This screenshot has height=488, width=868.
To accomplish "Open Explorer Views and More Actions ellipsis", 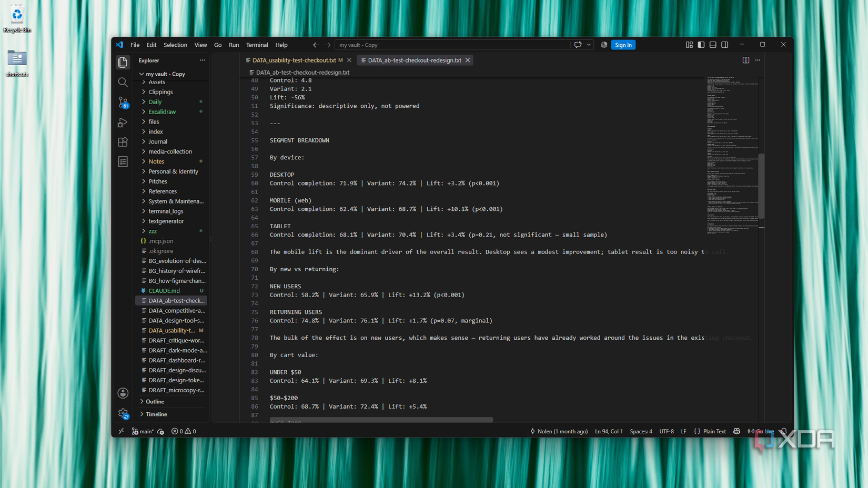I will 202,60.
